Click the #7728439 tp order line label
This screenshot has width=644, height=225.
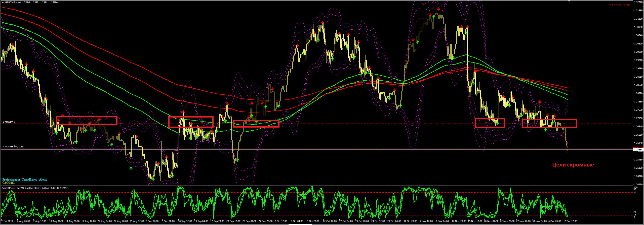10,122
